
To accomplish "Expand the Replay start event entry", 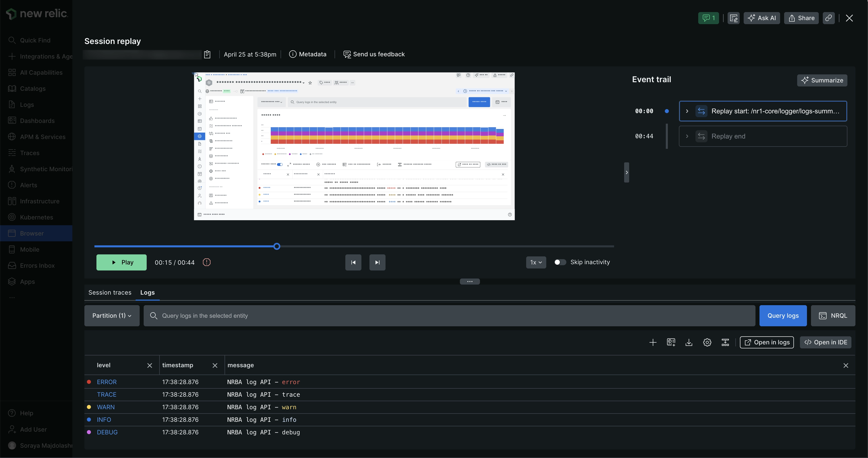I will (x=687, y=111).
